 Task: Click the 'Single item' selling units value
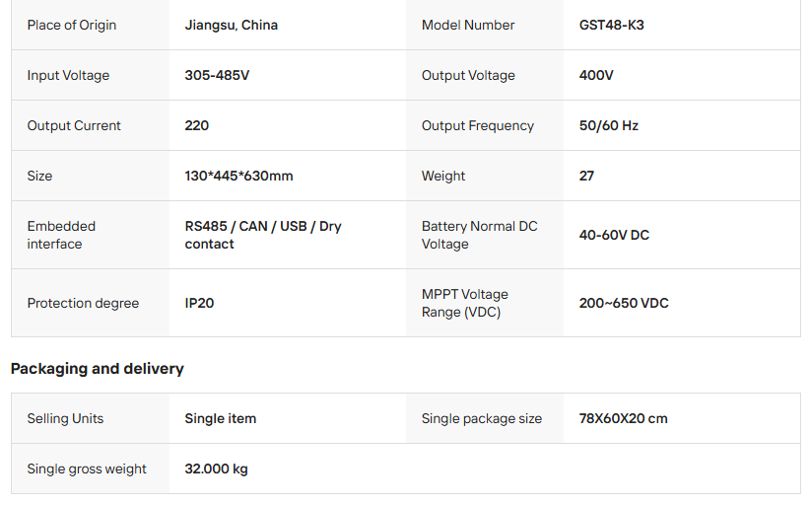(221, 418)
